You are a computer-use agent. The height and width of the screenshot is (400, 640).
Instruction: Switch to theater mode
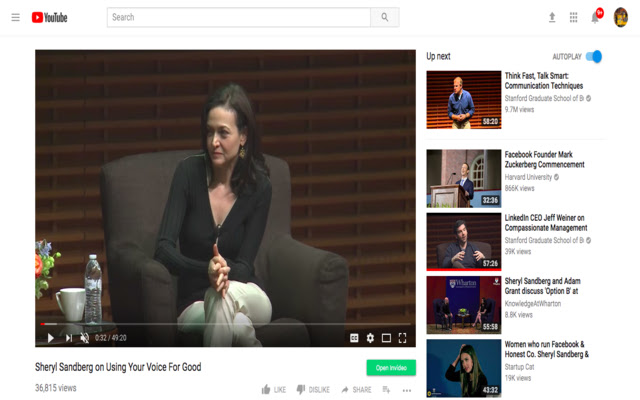386,338
